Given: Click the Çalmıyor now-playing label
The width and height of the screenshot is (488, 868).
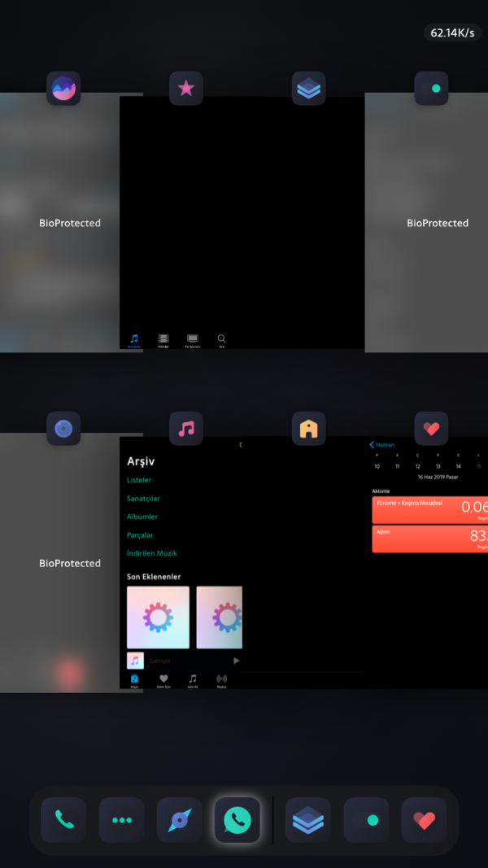Looking at the screenshot, I should [x=160, y=661].
